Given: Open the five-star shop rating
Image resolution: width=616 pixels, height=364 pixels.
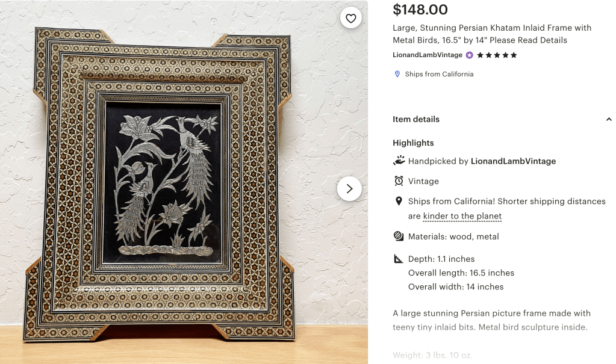Looking at the screenshot, I should (497, 55).
